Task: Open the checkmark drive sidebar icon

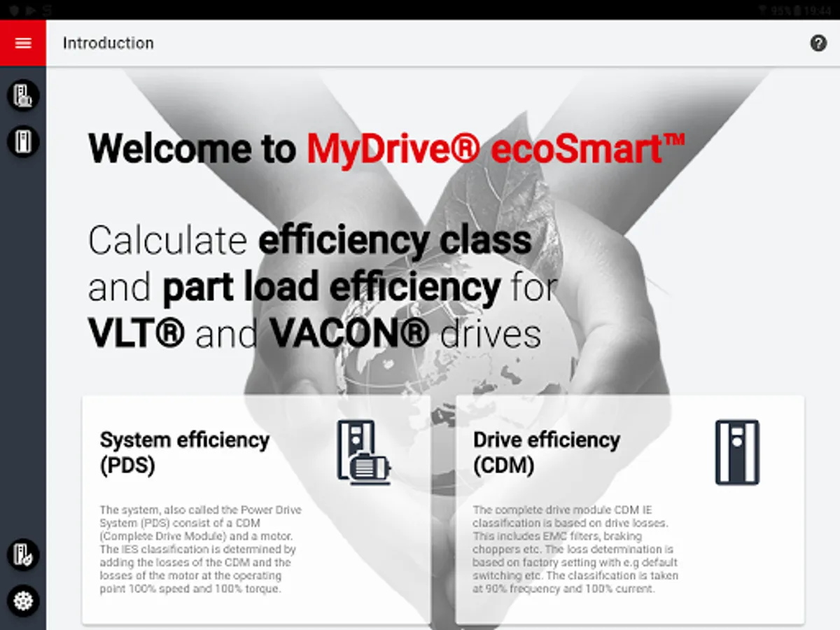Action: pyautogui.click(x=23, y=555)
